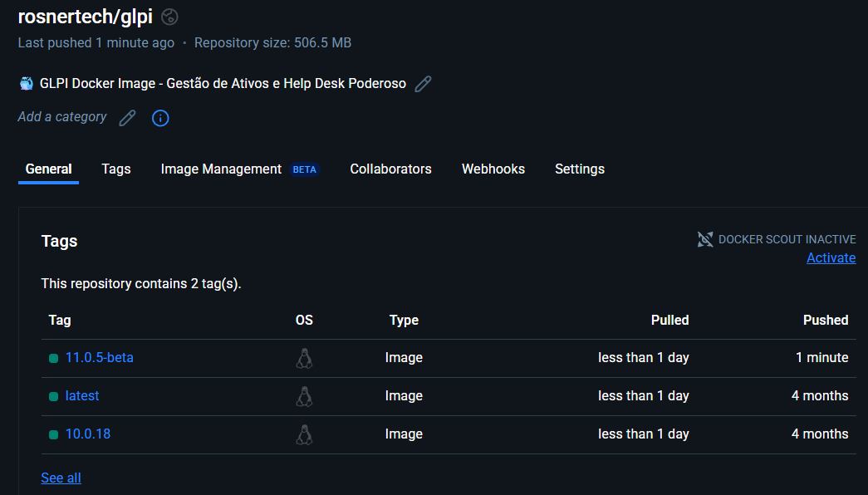Screen dimensions: 868x495
Task: Open the Webhooks tab
Action: click(x=493, y=169)
